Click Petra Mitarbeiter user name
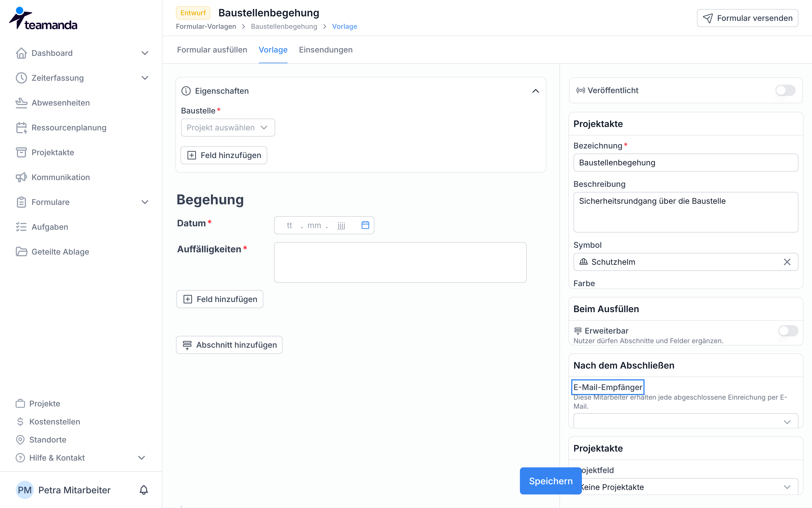The width and height of the screenshot is (812, 508). tap(74, 490)
